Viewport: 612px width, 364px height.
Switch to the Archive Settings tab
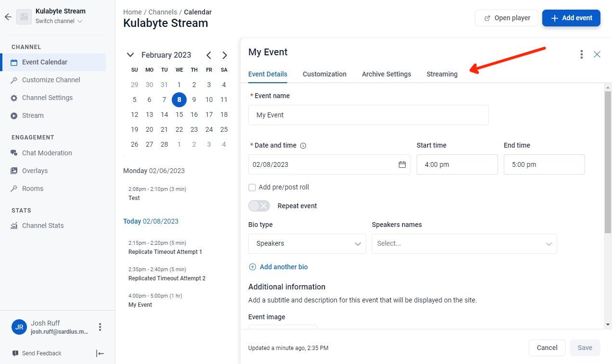pyautogui.click(x=386, y=74)
